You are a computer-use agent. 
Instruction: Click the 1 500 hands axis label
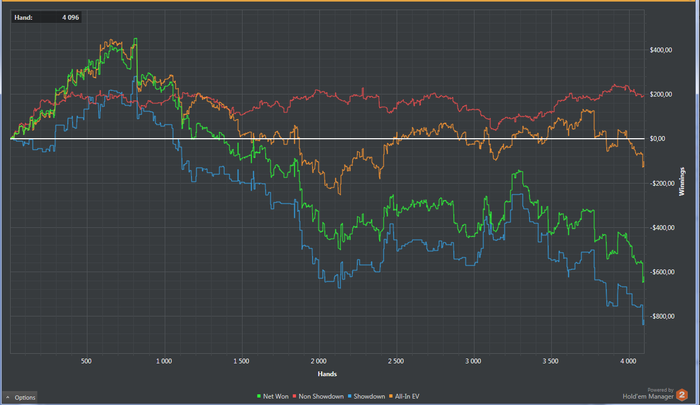tap(241, 361)
